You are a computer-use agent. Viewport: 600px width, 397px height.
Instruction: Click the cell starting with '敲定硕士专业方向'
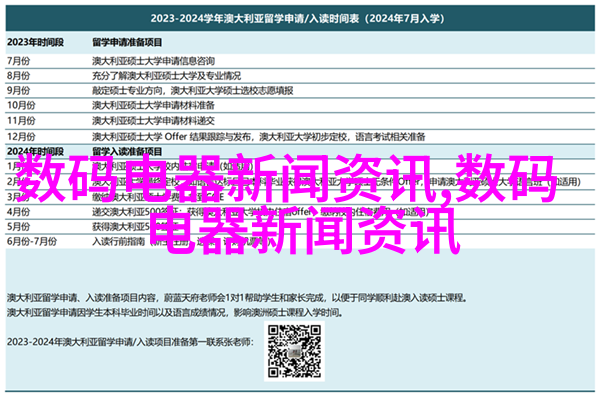[x=192, y=90]
